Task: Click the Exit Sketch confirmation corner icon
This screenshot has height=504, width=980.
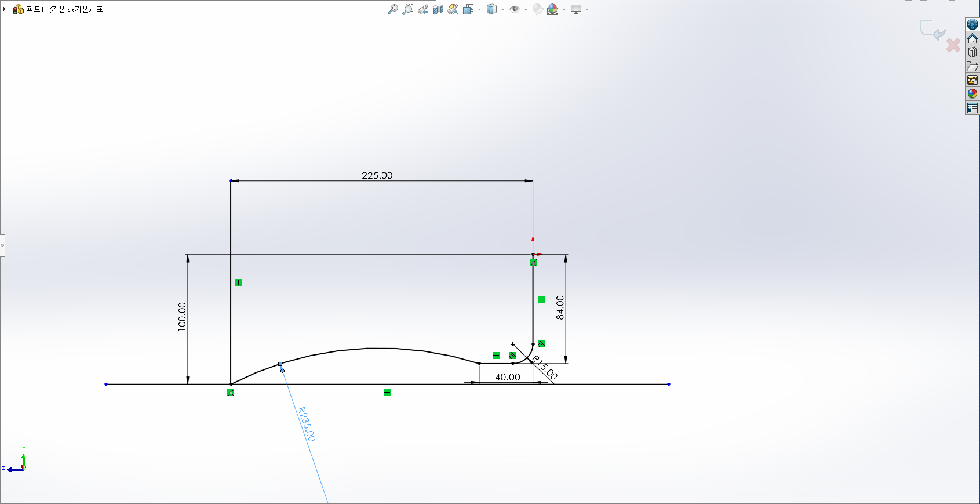Action: pos(932,30)
